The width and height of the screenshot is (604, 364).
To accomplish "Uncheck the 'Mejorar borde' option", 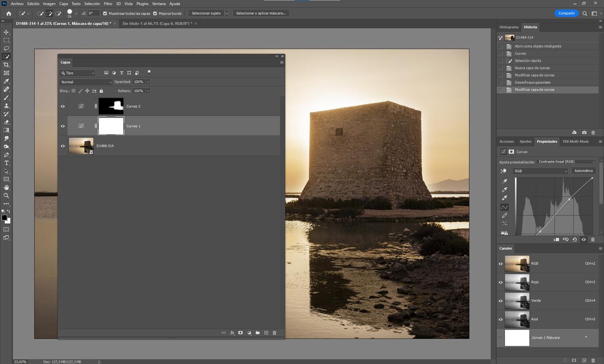I will click(x=155, y=13).
